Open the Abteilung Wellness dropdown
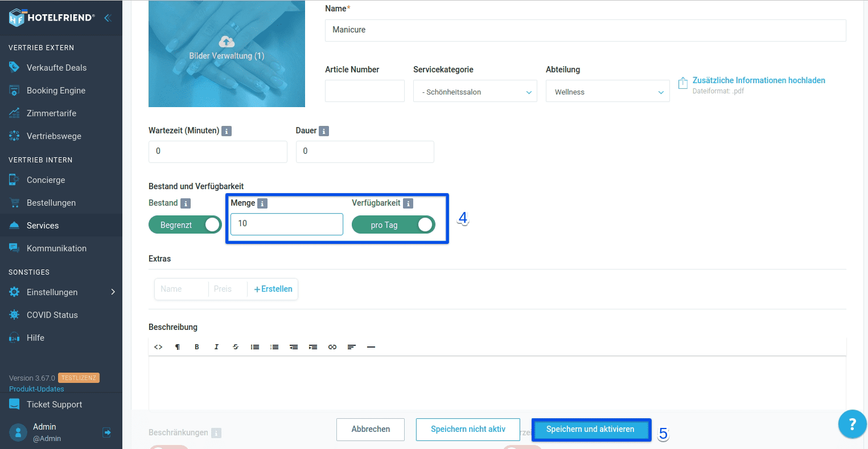The height and width of the screenshot is (449, 868). 607,91
